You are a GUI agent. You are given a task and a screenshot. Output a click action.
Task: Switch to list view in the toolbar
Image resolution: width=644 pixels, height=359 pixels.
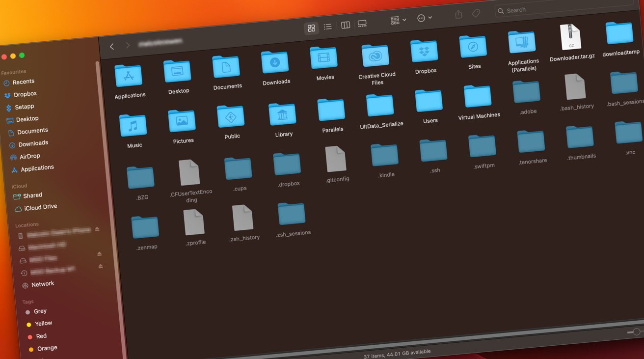coord(328,27)
